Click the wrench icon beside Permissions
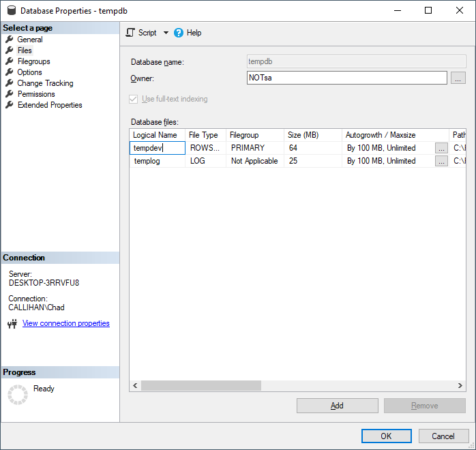476x450 pixels. coord(10,94)
